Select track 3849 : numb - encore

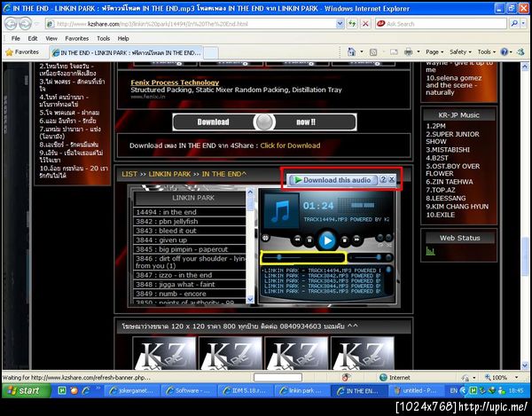pyautogui.click(x=190, y=294)
